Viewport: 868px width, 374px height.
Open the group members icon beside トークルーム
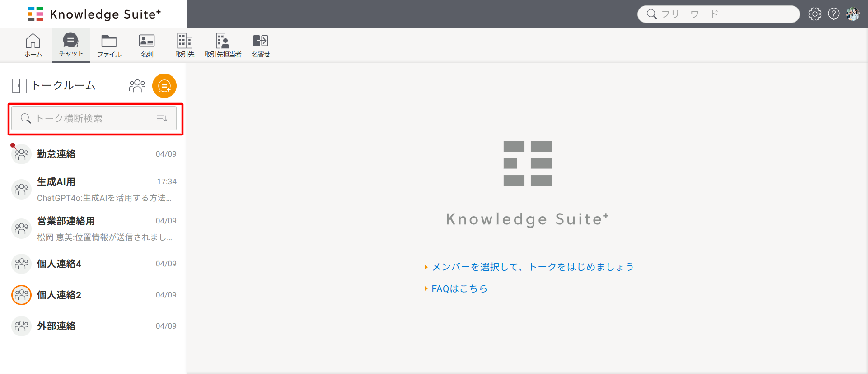click(x=137, y=86)
